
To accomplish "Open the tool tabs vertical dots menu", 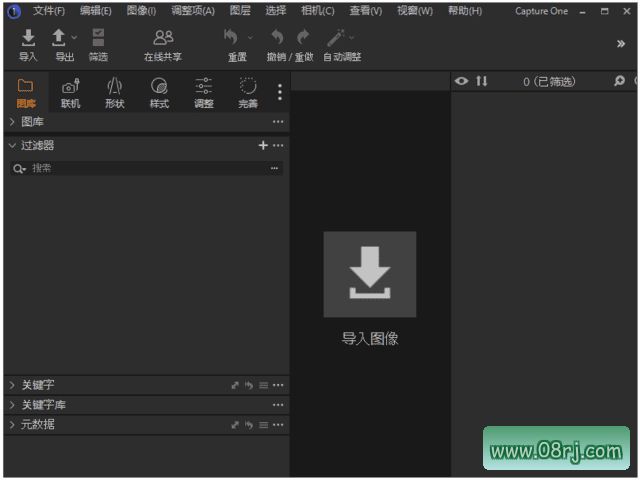I will coord(280,92).
